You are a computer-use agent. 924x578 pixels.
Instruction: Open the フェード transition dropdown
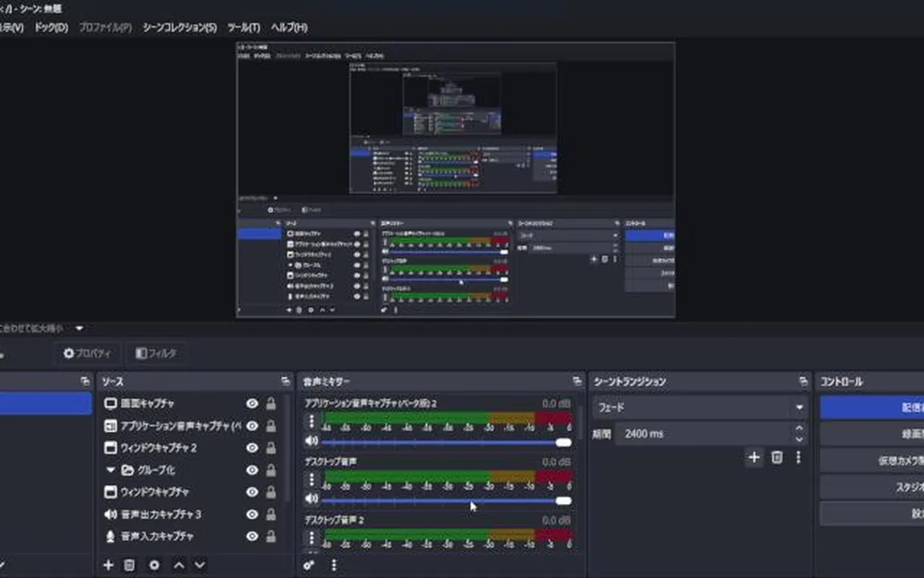pos(699,407)
